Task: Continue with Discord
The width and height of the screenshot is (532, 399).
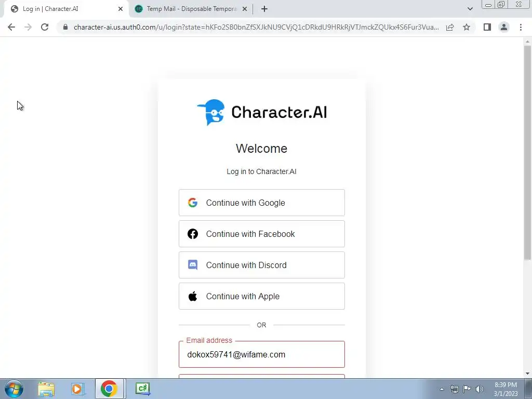Action: [262, 265]
